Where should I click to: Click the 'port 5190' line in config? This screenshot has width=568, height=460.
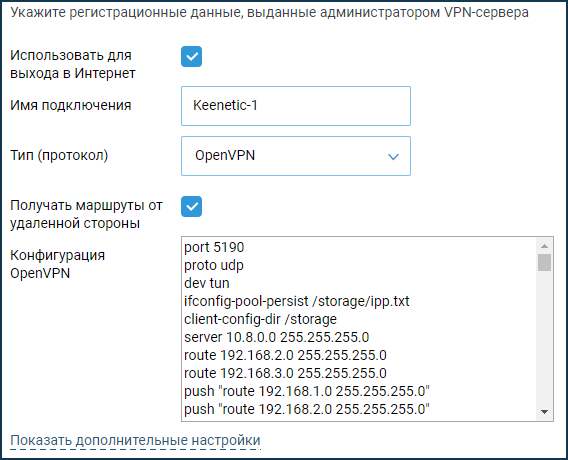[x=214, y=247]
